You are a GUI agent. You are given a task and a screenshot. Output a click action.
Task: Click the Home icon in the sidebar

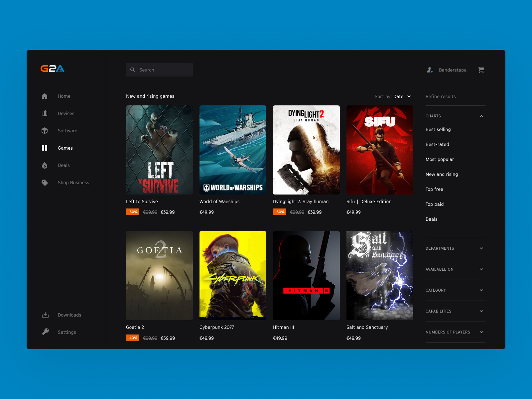[45, 96]
